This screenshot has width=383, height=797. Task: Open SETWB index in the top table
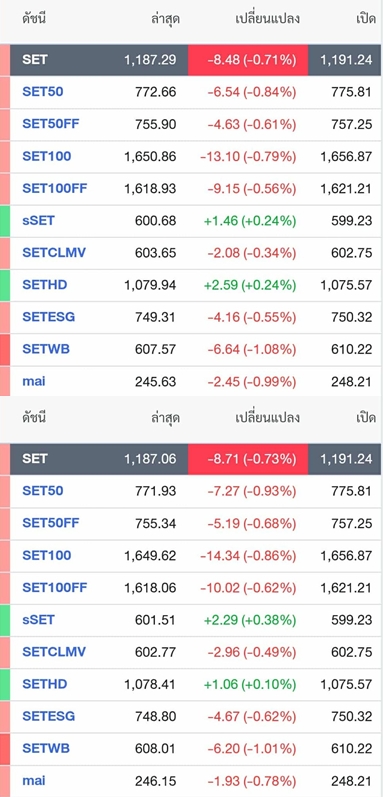pyautogui.click(x=46, y=349)
